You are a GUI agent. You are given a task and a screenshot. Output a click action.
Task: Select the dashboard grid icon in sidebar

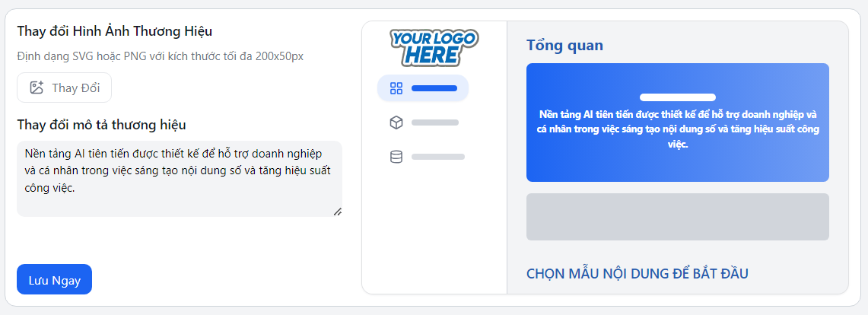[396, 88]
